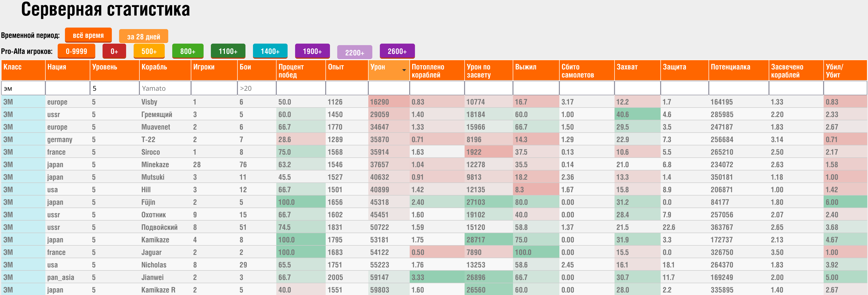Select the 'всё время' time period button
This screenshot has width=868, height=295.
click(88, 35)
